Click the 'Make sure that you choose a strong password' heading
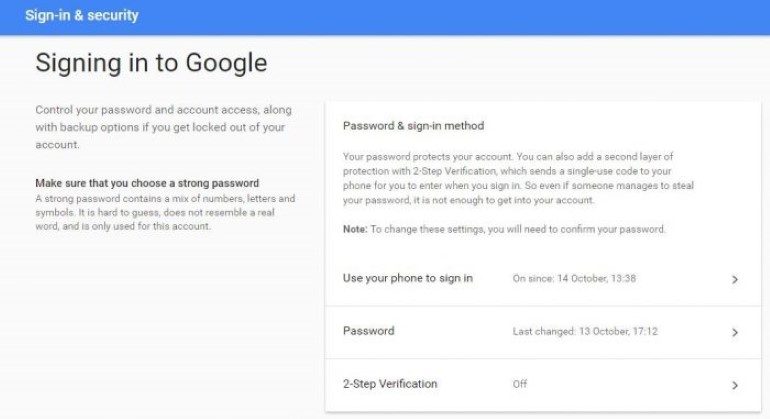 click(x=147, y=183)
